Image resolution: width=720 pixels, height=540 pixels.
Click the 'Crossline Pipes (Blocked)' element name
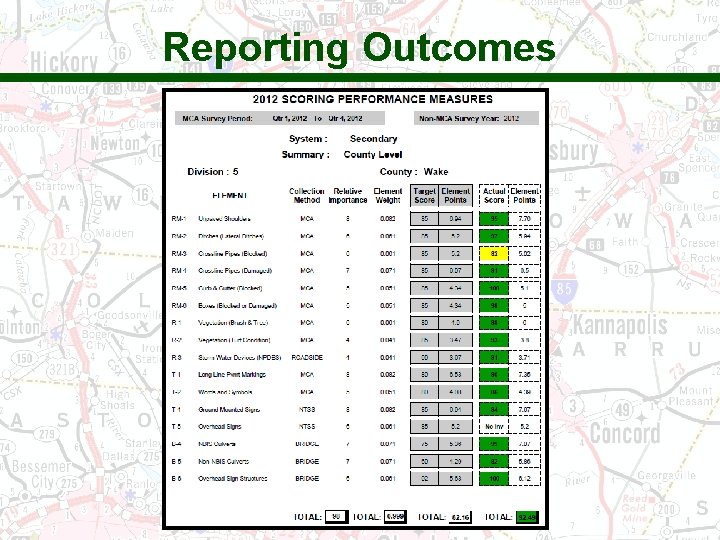pyautogui.click(x=232, y=253)
